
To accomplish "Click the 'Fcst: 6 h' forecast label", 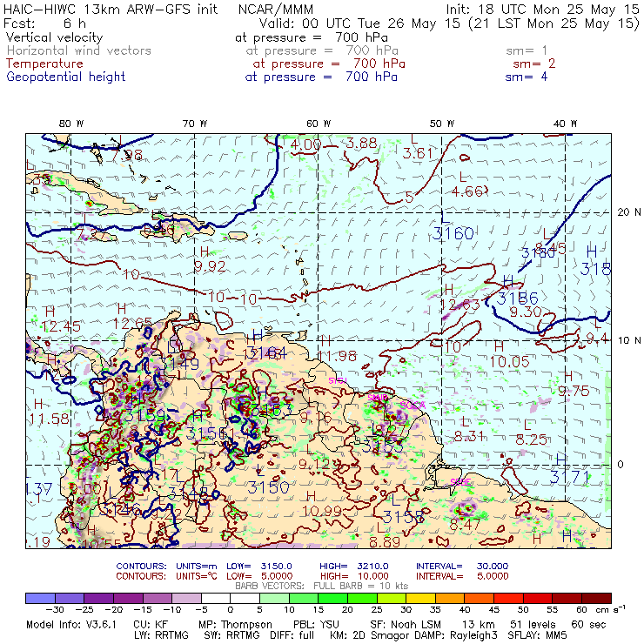I will tap(44, 23).
